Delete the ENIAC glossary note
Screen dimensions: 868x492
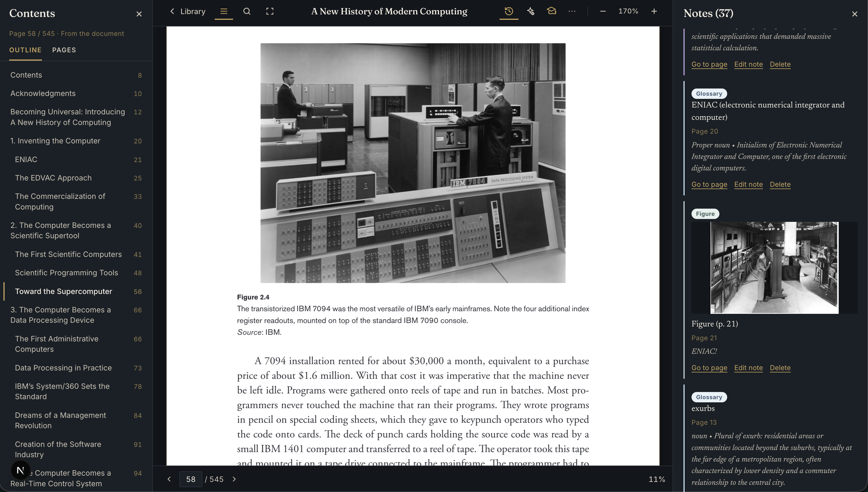[780, 184]
